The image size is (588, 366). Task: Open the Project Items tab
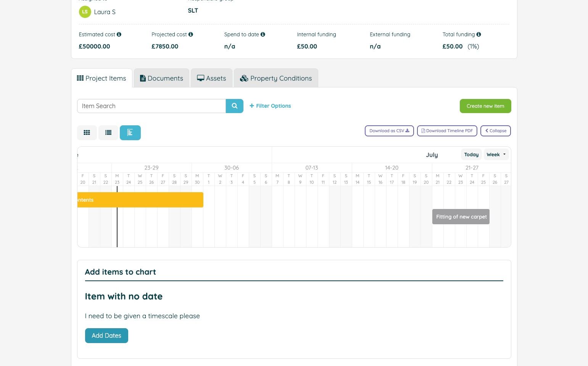(101, 78)
